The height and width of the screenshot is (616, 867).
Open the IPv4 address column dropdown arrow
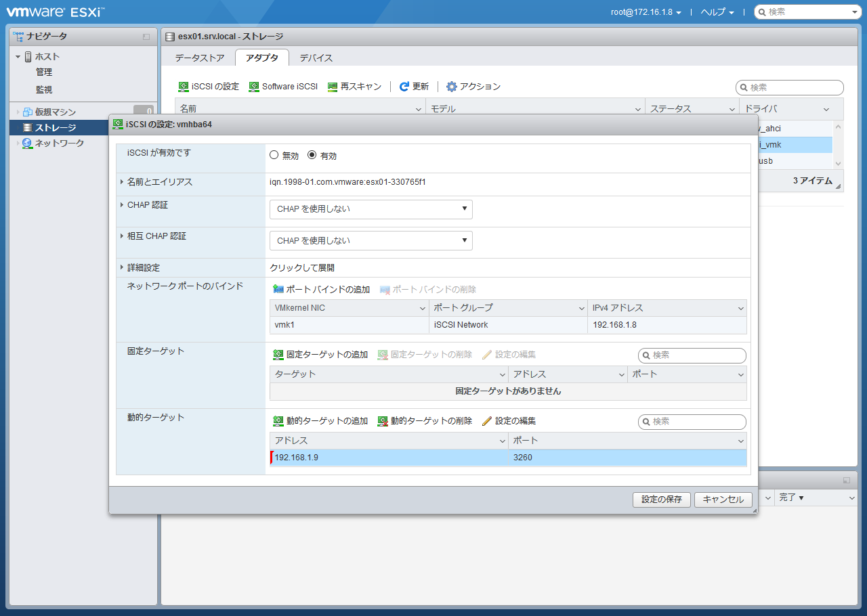point(741,309)
